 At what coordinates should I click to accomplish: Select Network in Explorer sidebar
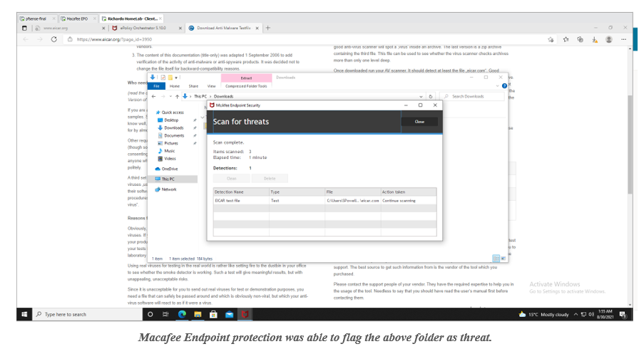point(168,189)
